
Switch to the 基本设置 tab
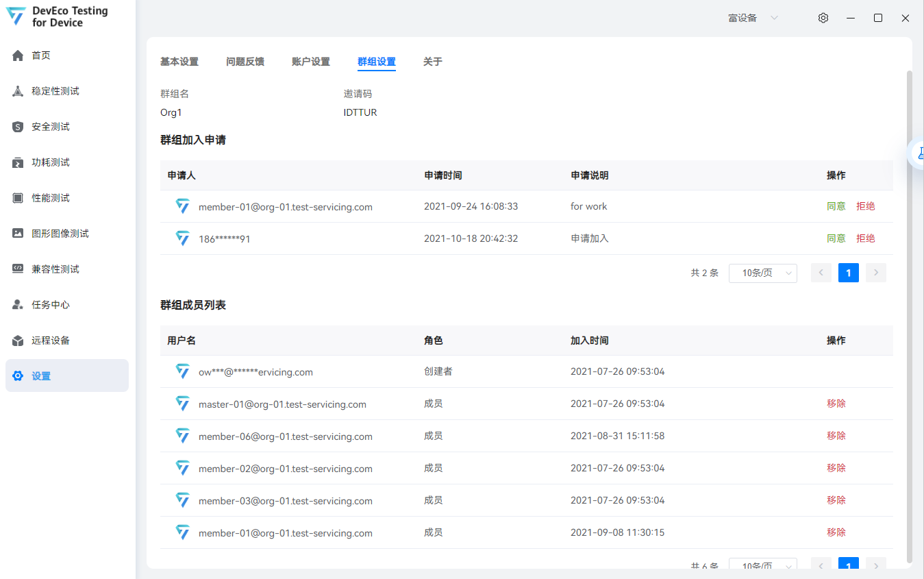179,62
